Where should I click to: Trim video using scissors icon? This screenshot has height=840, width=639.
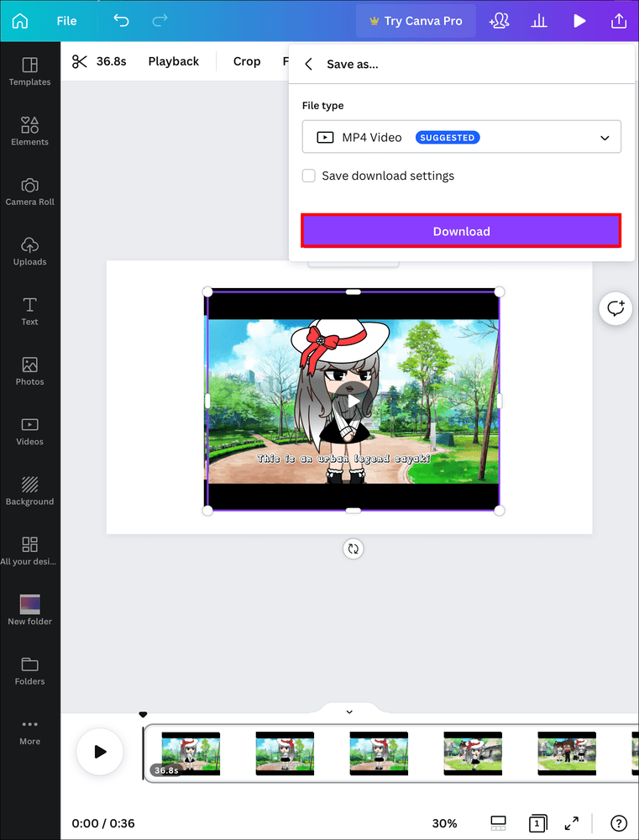tap(80, 61)
